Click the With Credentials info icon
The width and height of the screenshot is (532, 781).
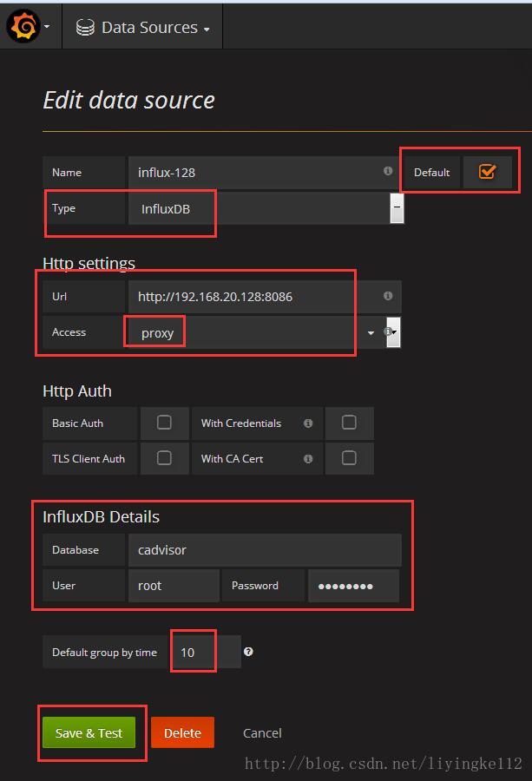tap(308, 423)
